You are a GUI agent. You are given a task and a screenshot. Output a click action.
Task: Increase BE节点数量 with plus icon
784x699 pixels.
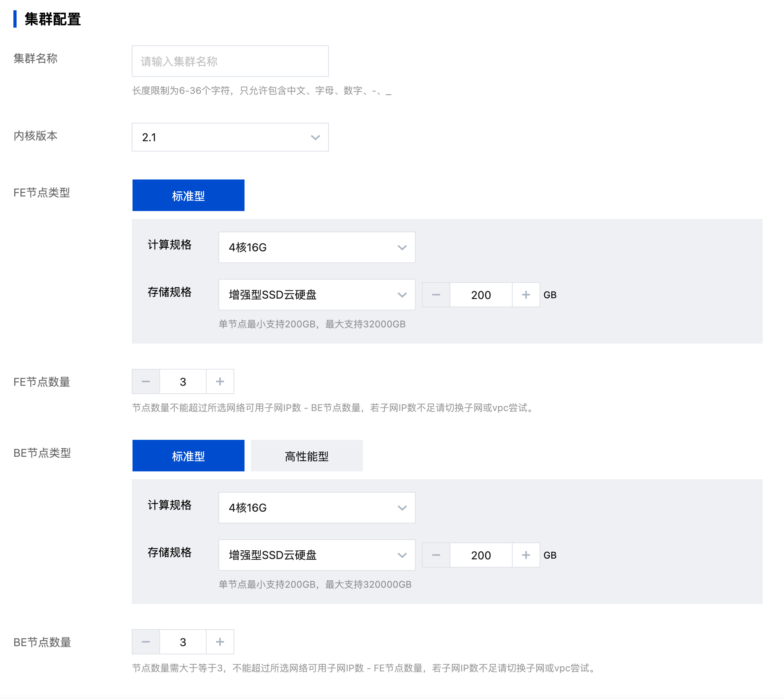point(220,642)
